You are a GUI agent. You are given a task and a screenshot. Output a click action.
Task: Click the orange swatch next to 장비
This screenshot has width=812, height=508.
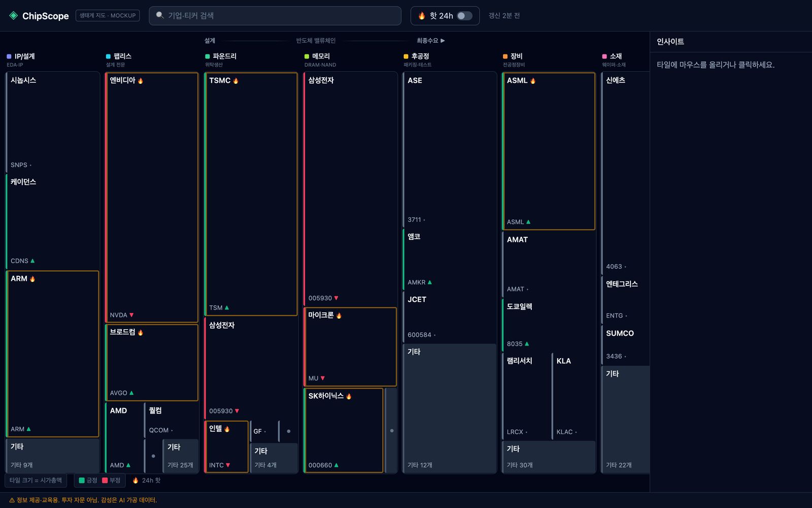click(x=505, y=56)
